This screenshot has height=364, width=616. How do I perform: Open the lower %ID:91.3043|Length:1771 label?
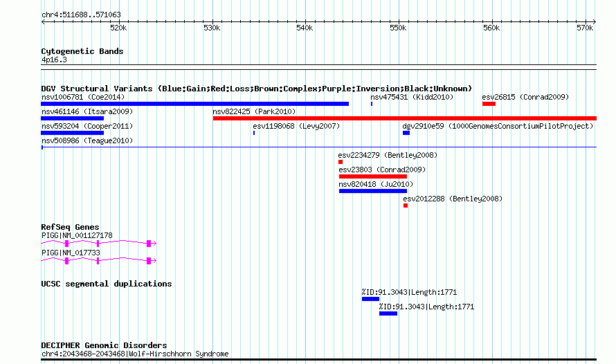pyautogui.click(x=426, y=307)
